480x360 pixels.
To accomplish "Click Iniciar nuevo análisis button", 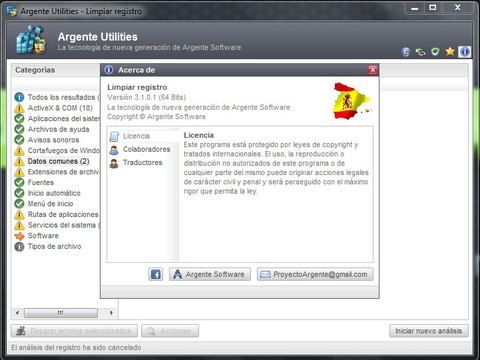I will (429, 331).
